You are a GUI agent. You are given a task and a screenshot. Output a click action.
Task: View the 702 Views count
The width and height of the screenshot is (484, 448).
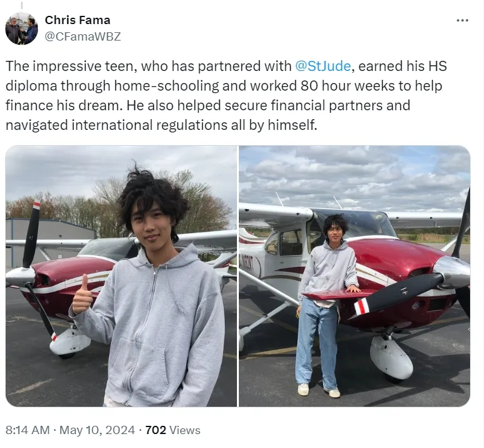pos(172,430)
